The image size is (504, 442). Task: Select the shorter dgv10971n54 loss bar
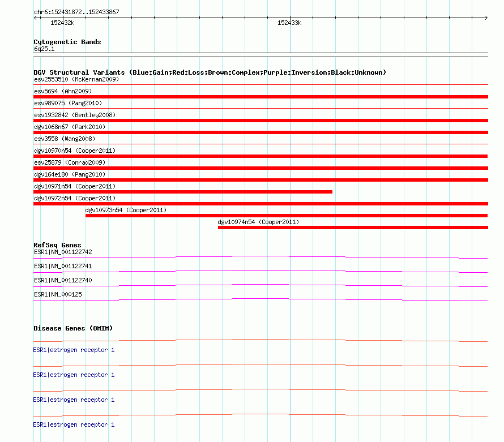[x=183, y=192]
